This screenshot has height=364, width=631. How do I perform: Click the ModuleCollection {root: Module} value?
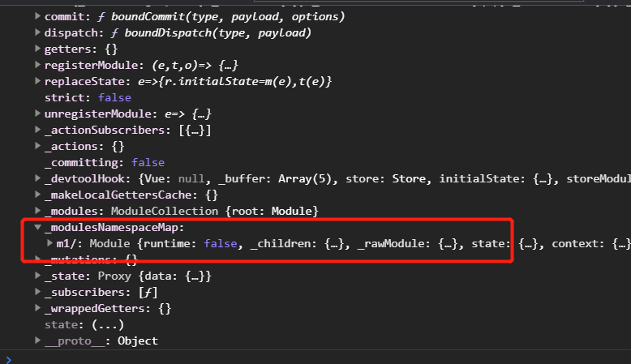pyautogui.click(x=214, y=211)
